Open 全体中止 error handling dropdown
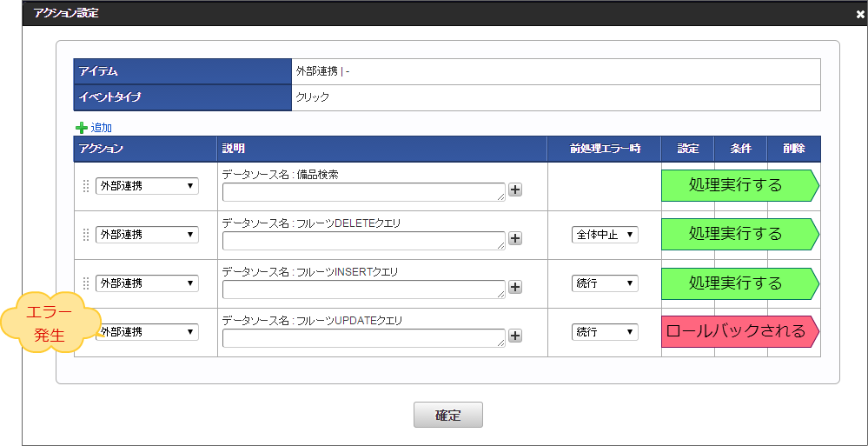The width and height of the screenshot is (868, 446). click(x=605, y=235)
